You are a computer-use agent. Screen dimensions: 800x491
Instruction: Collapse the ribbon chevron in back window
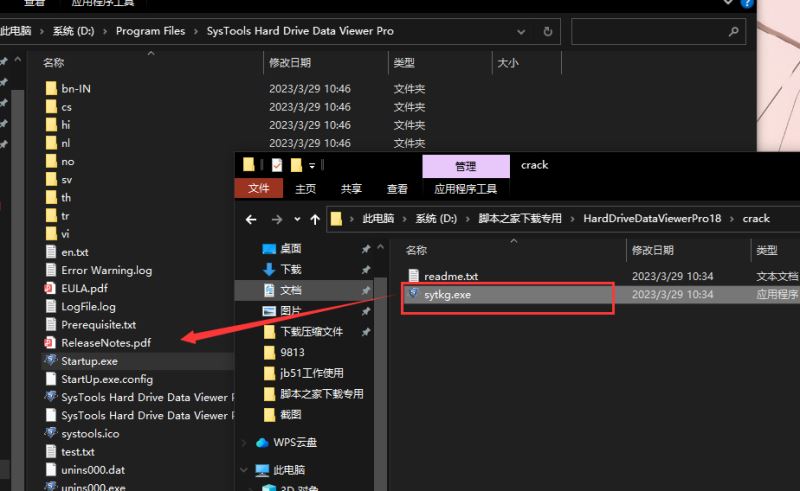(728, 3)
